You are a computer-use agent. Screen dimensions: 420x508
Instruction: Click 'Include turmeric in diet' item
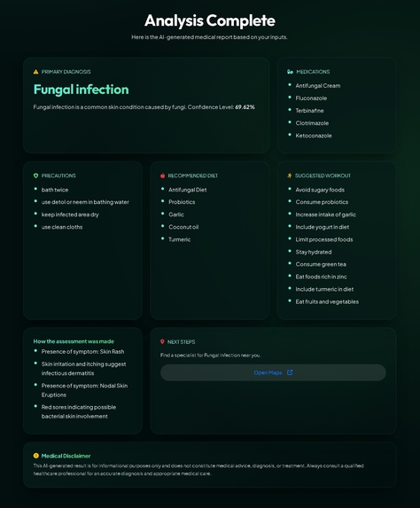tap(324, 289)
